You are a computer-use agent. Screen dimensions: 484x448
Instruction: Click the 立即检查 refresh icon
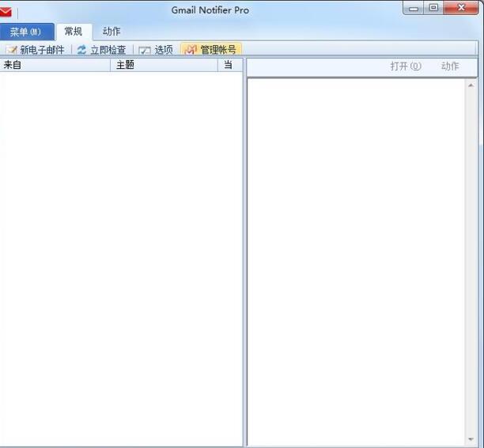[81, 49]
